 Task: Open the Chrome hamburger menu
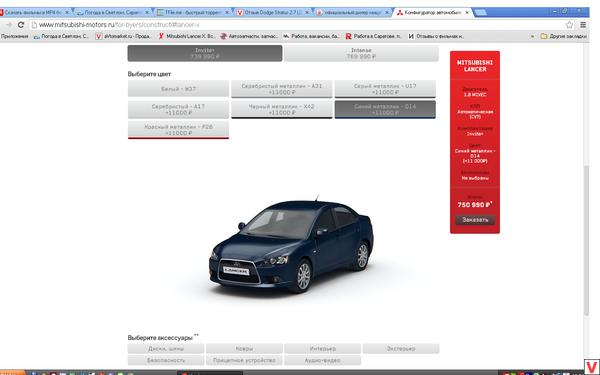583,25
